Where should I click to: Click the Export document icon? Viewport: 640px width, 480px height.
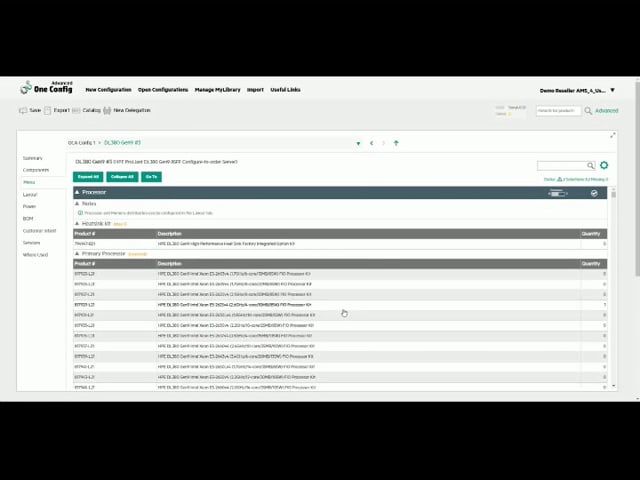coord(48,111)
